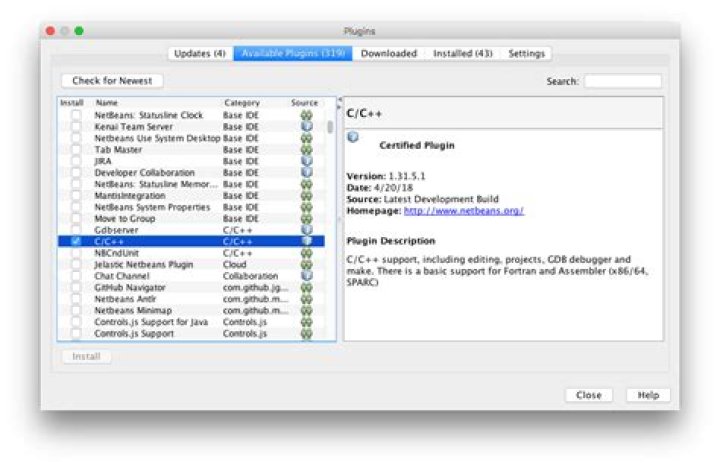Enable install checkbox for Netbeans Minimap
The image size is (720, 468).
coord(76,310)
